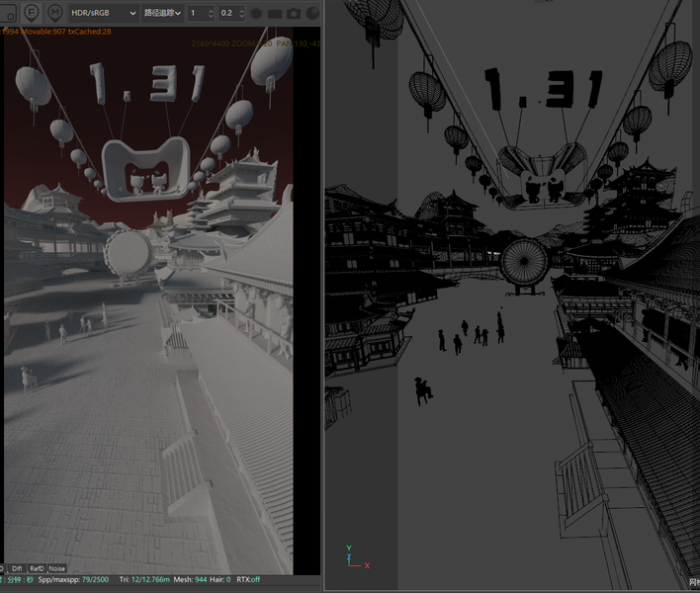Click the Movable:907 info text
Image resolution: width=700 pixels, height=593 pixels.
44,32
